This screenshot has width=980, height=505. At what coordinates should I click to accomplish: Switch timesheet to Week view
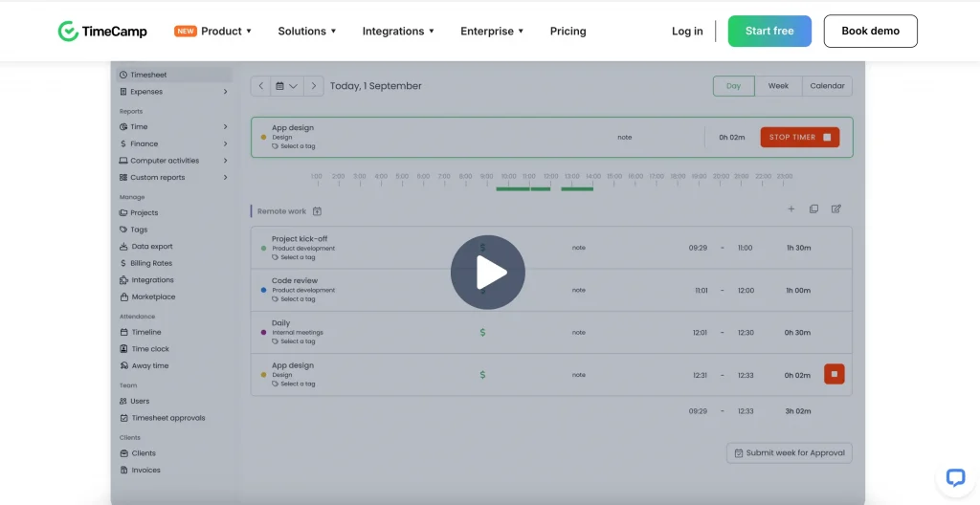tap(778, 86)
